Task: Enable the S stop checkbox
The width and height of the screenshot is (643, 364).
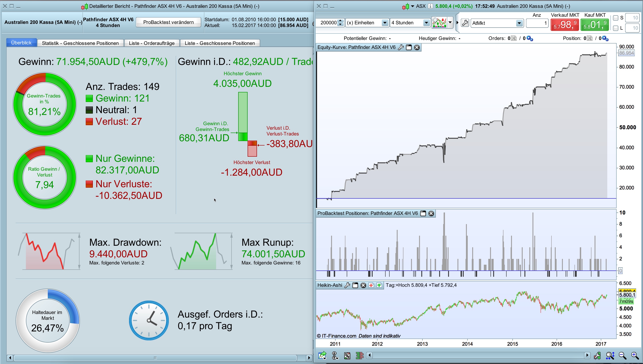Action: (616, 18)
